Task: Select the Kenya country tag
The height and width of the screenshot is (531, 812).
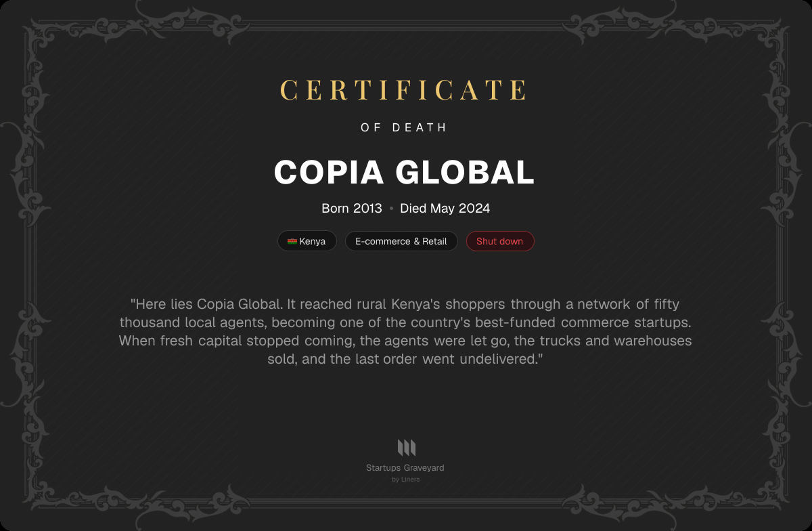Action: (x=307, y=241)
